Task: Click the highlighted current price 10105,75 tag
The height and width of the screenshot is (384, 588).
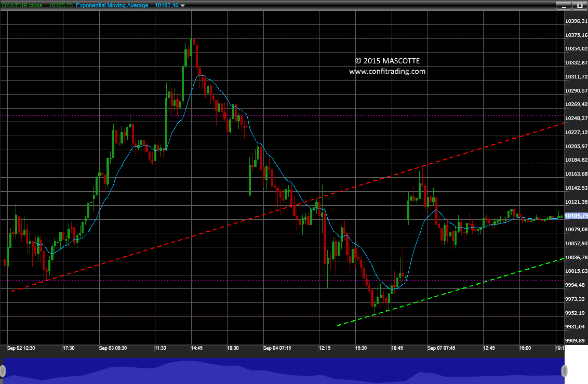Action: point(576,216)
